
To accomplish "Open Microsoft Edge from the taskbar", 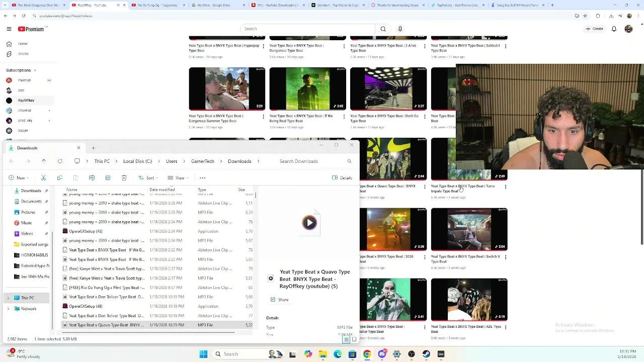I will tap(338, 354).
